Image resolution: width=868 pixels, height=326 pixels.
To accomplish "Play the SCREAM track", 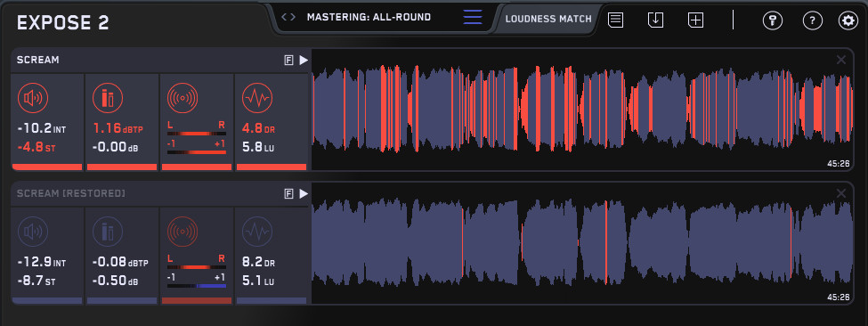I will pos(304,61).
